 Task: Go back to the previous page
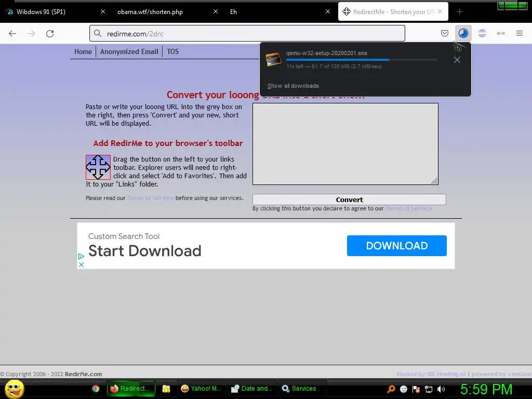[x=12, y=34]
